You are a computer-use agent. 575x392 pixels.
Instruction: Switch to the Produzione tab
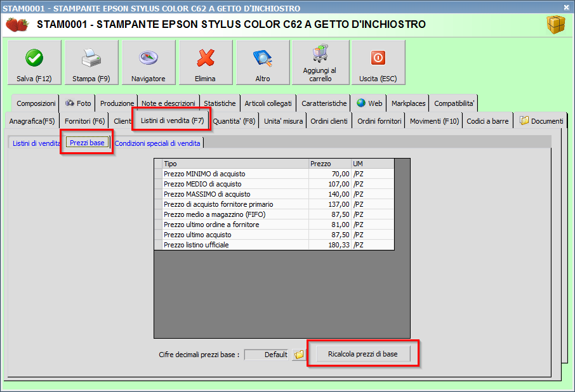point(117,103)
